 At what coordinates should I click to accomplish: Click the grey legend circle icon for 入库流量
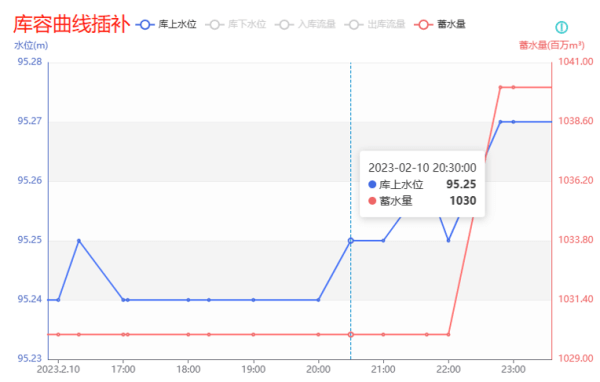click(284, 25)
